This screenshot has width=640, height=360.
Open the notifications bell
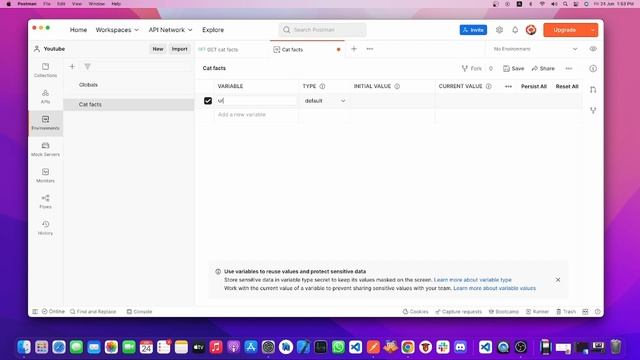point(515,30)
